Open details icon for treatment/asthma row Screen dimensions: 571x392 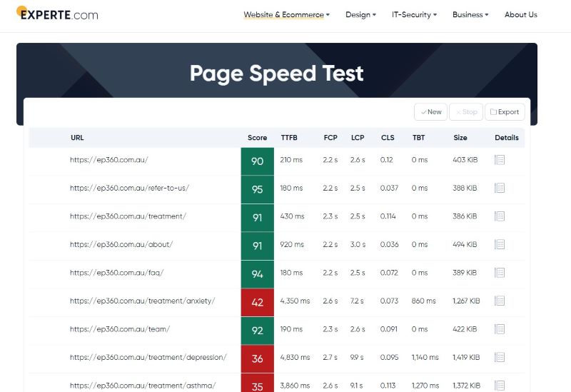coord(499,386)
